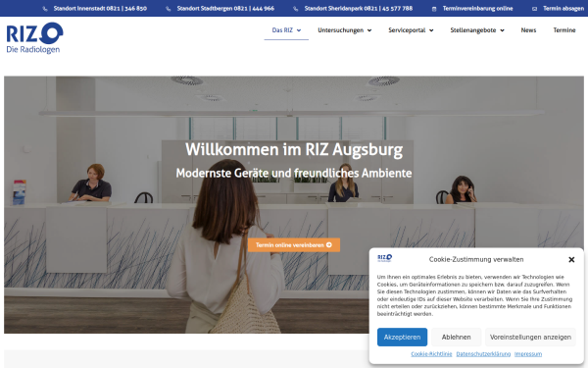
Task: Call Standort Sheridanpark 0821 45 577 788
Action: point(359,8)
